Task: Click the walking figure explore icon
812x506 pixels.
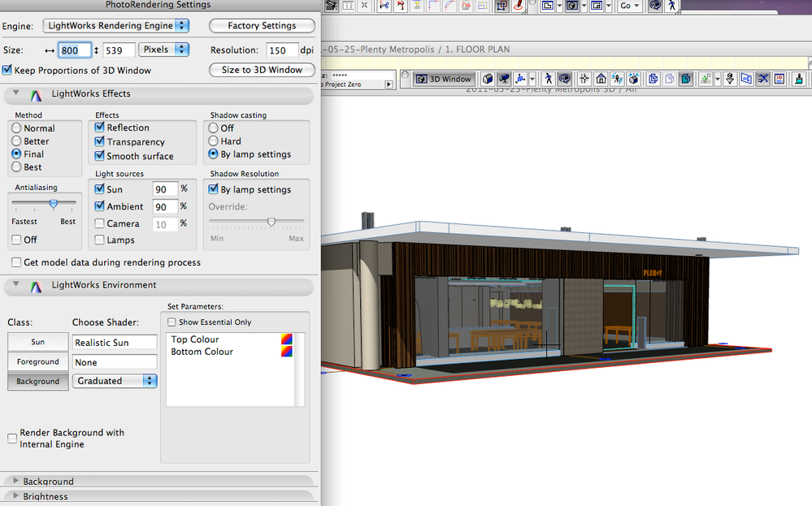Action: point(549,79)
